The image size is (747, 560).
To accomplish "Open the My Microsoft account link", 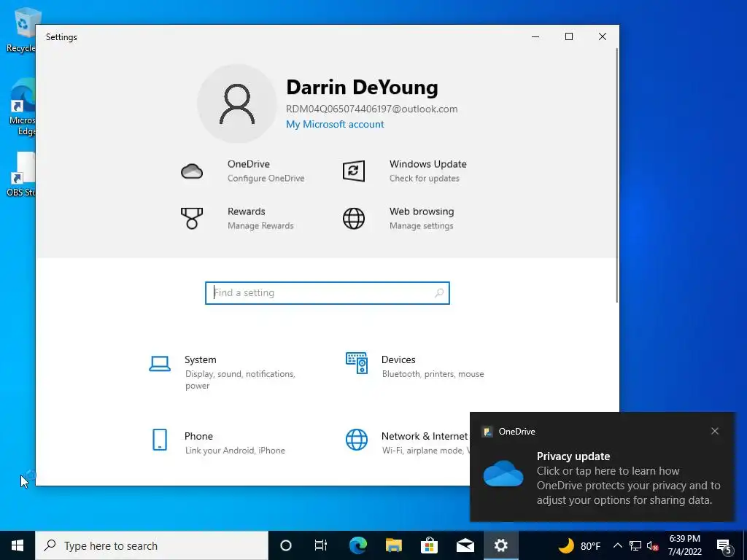I will [x=335, y=124].
